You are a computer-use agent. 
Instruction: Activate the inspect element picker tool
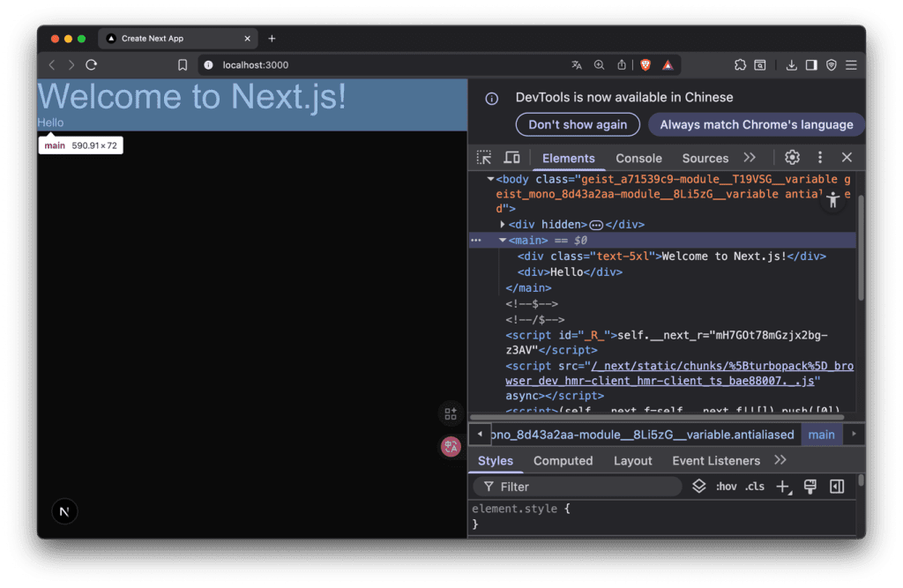click(484, 158)
